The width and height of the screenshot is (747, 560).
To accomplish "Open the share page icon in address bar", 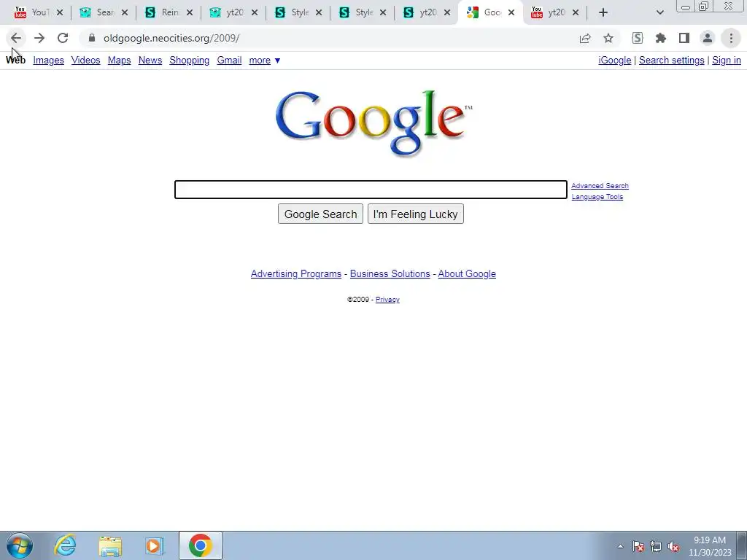I will [585, 38].
